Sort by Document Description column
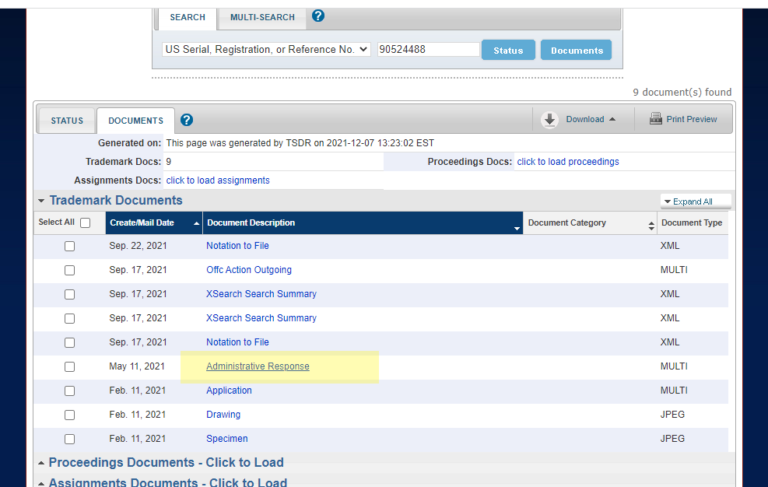The image size is (768, 487). click(362, 223)
